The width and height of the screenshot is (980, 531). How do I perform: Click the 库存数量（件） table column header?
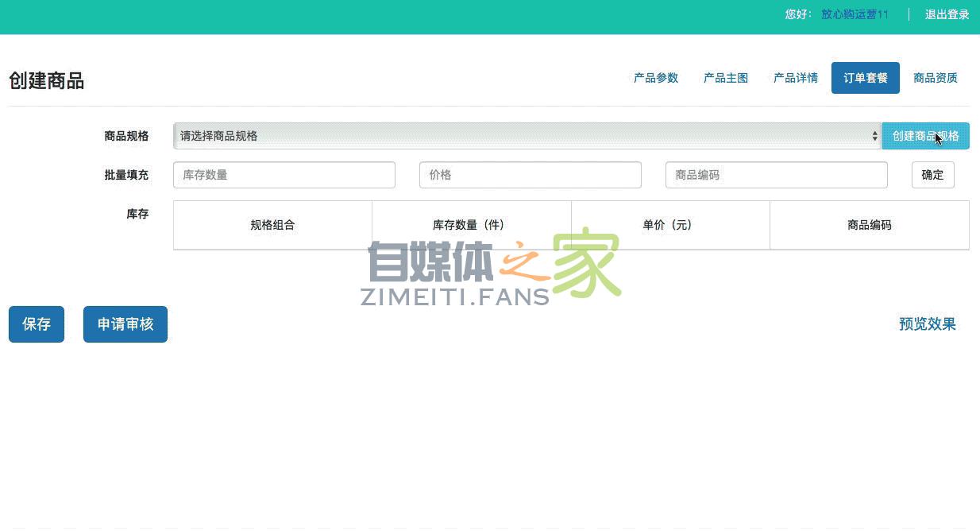(x=471, y=225)
